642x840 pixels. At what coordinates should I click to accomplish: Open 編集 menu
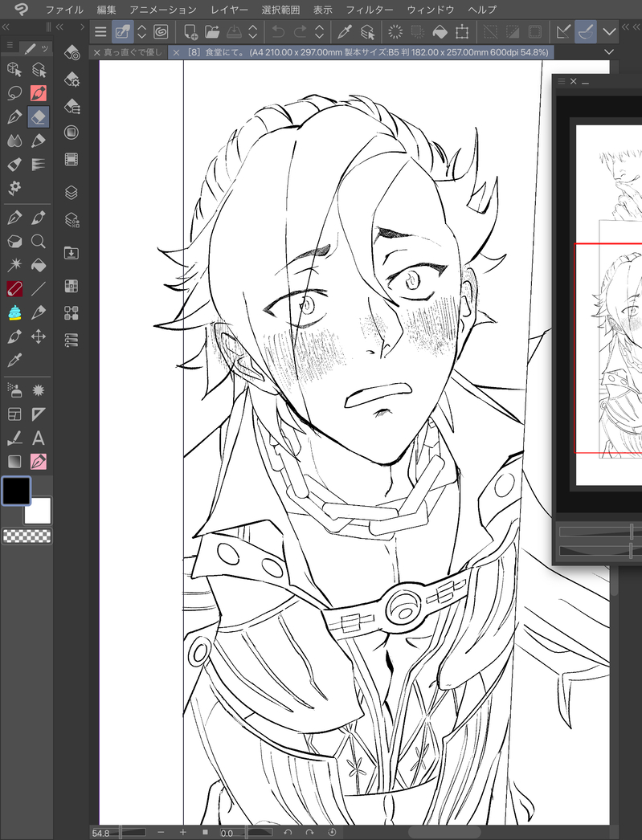(106, 10)
